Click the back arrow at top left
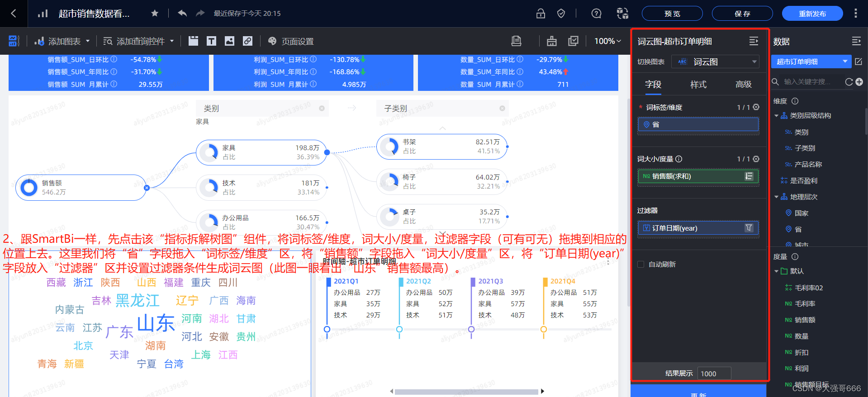Screen dimensions: 868x397 (14, 14)
